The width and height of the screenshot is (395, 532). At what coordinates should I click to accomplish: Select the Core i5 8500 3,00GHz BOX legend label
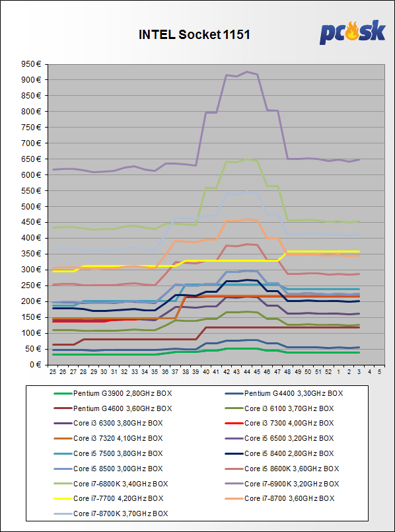coord(118,468)
